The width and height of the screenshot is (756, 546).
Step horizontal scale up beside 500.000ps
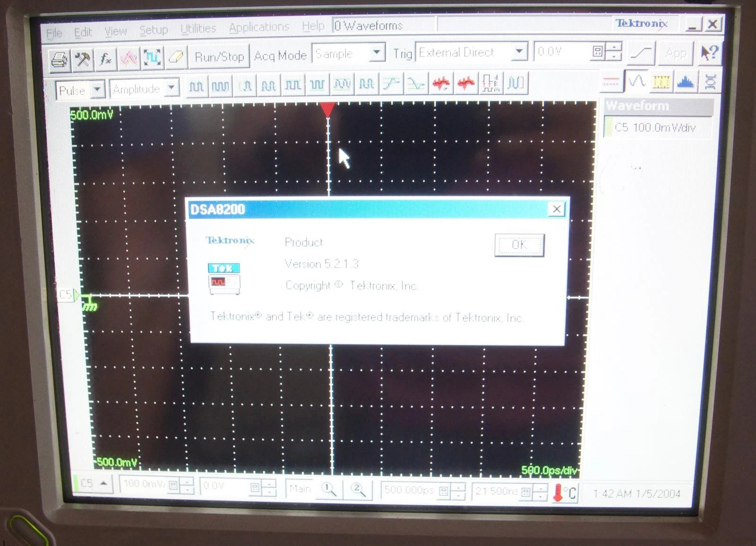pyautogui.click(x=458, y=487)
